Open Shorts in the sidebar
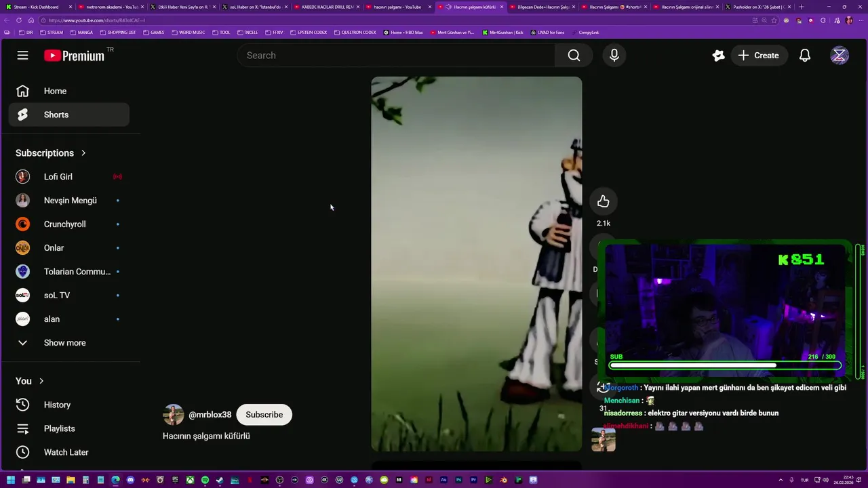Viewport: 868px width, 488px height. [x=68, y=115]
